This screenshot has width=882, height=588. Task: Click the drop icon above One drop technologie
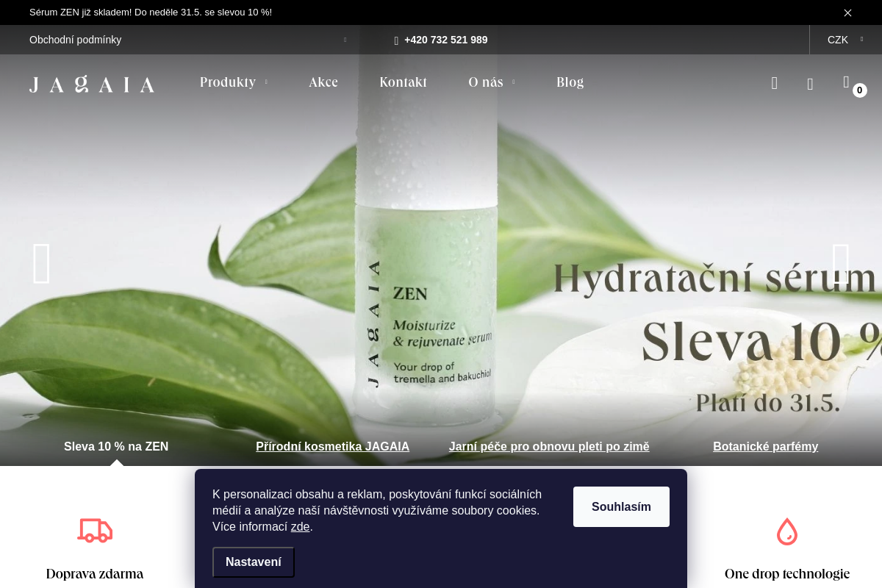(x=787, y=531)
